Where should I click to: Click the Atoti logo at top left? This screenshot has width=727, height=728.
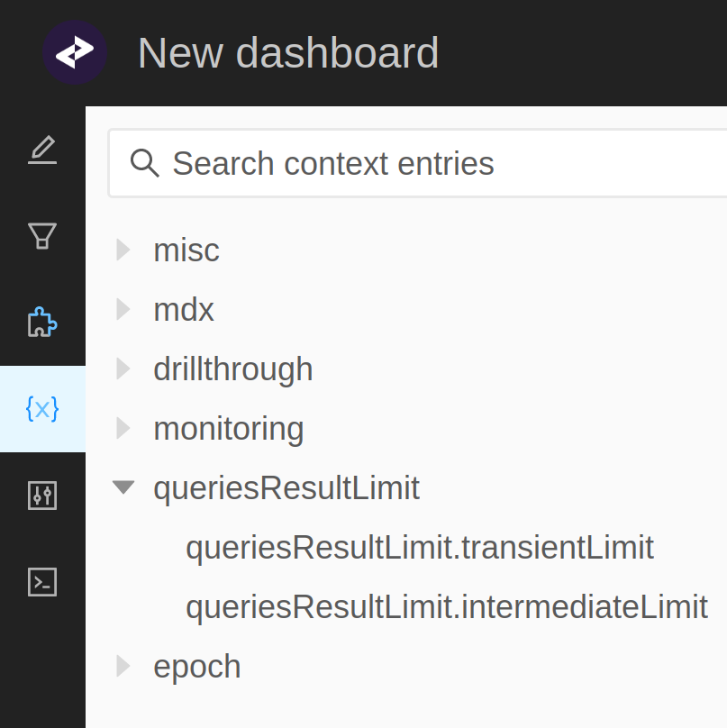(75, 52)
